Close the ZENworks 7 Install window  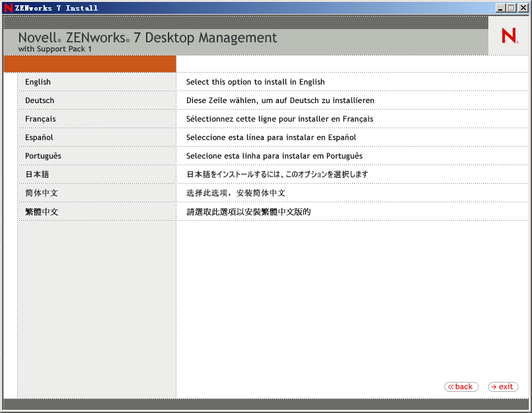[523, 8]
